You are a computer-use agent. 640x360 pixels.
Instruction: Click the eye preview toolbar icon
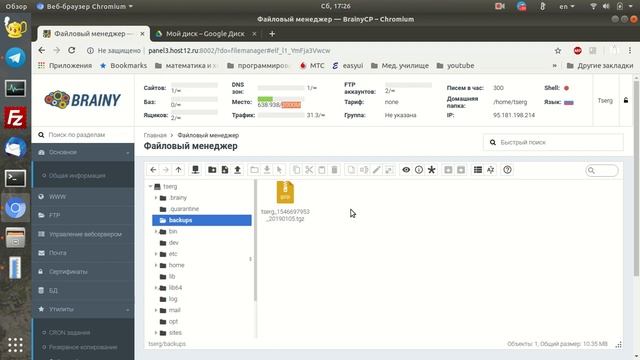click(406, 170)
